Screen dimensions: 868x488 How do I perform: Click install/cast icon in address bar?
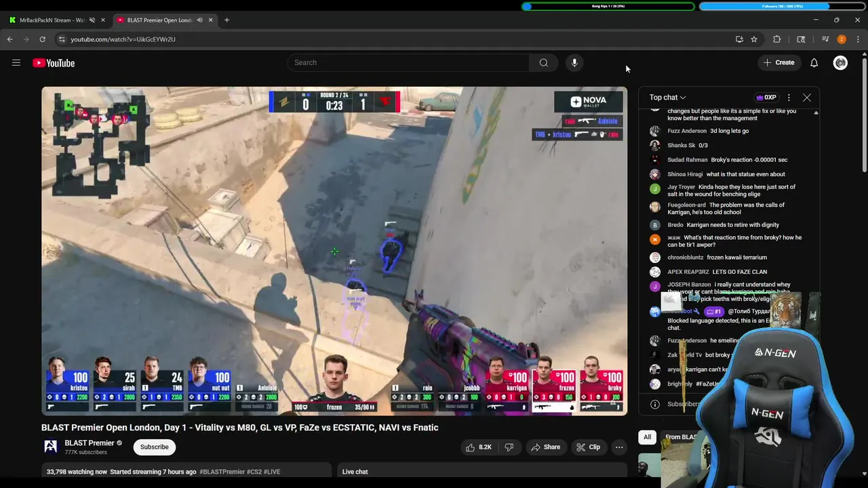(739, 39)
